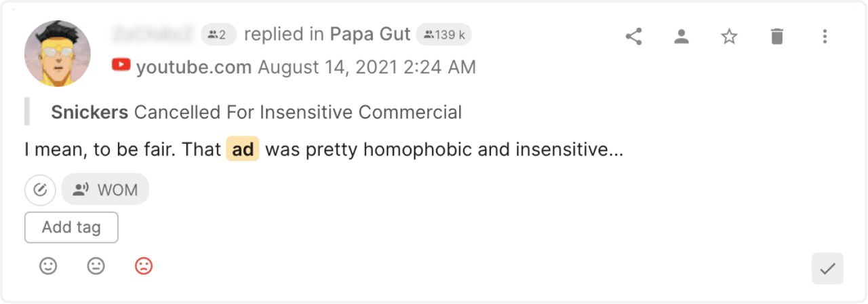Delete the mention with trash icon

[x=777, y=37]
